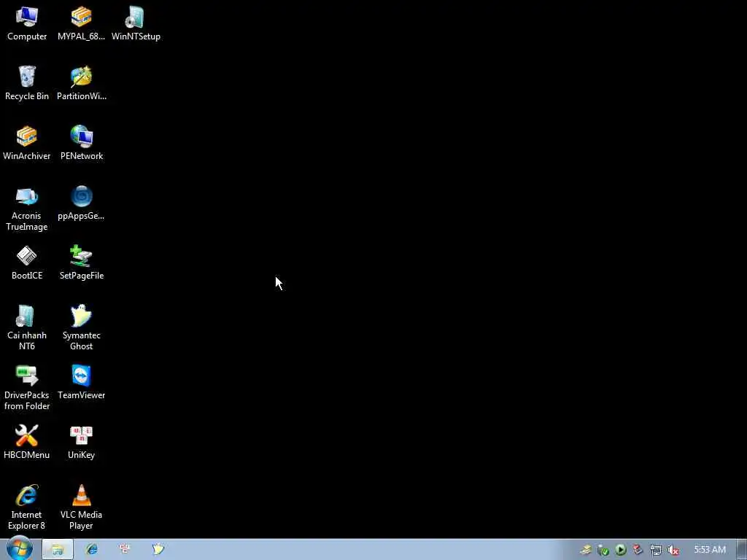Select the ppAppsGe... desktop icon
747x560 pixels.
(x=81, y=203)
